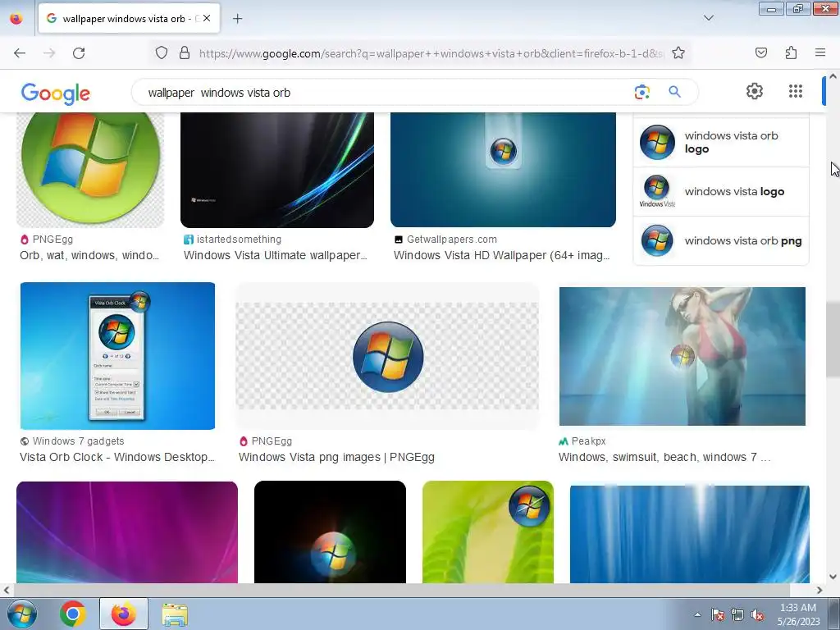This screenshot has width=840, height=630.
Task: Click the "Windows Vista Ultimate wallpaper…" title
Action: (276, 256)
